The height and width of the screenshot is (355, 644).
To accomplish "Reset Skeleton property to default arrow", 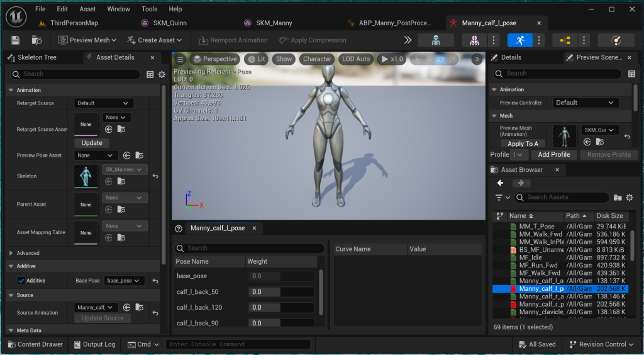I will (155, 176).
